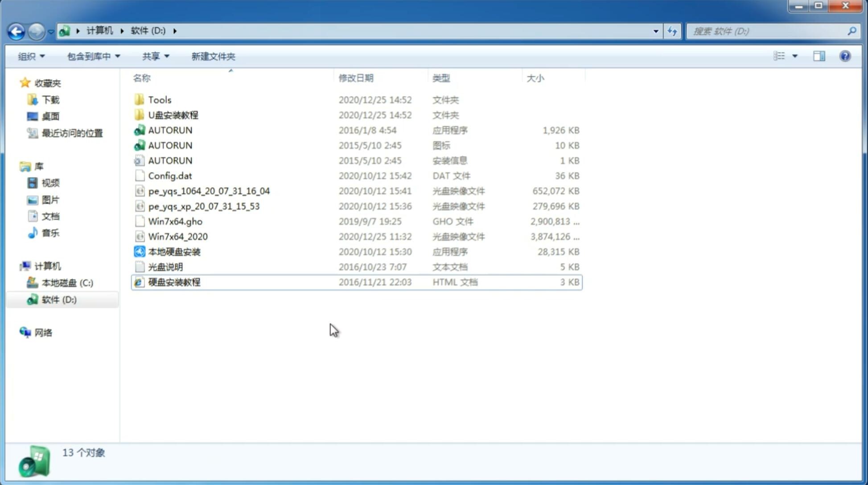The image size is (868, 485).
Task: Toggle view layout icon in toolbar
Action: click(819, 56)
